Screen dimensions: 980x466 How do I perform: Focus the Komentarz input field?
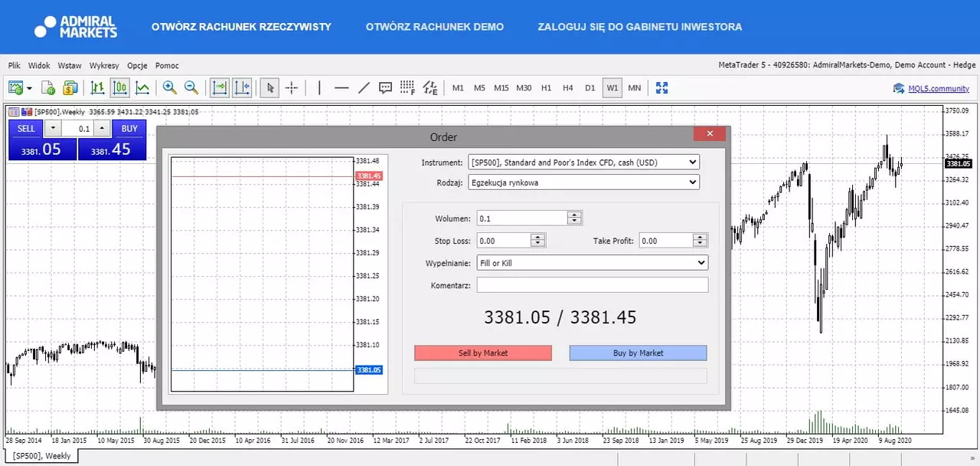click(592, 285)
